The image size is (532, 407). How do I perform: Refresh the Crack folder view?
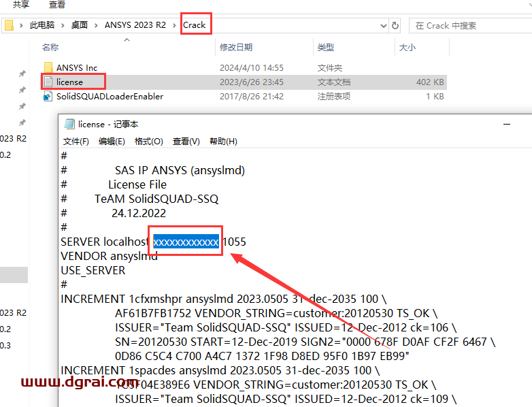pos(395,25)
